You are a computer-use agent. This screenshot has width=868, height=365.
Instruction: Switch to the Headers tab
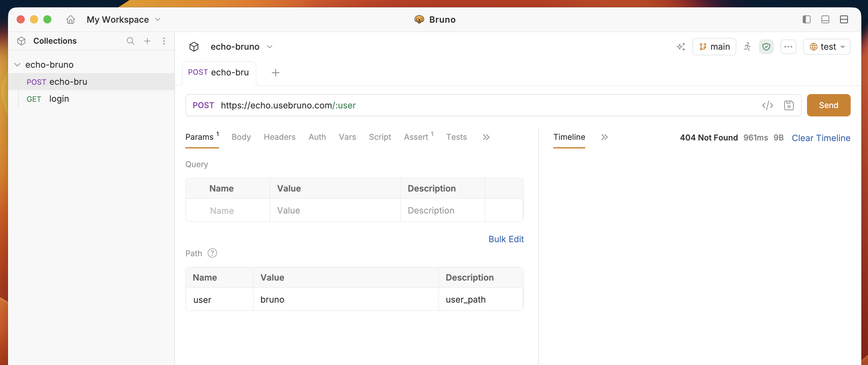[279, 136]
